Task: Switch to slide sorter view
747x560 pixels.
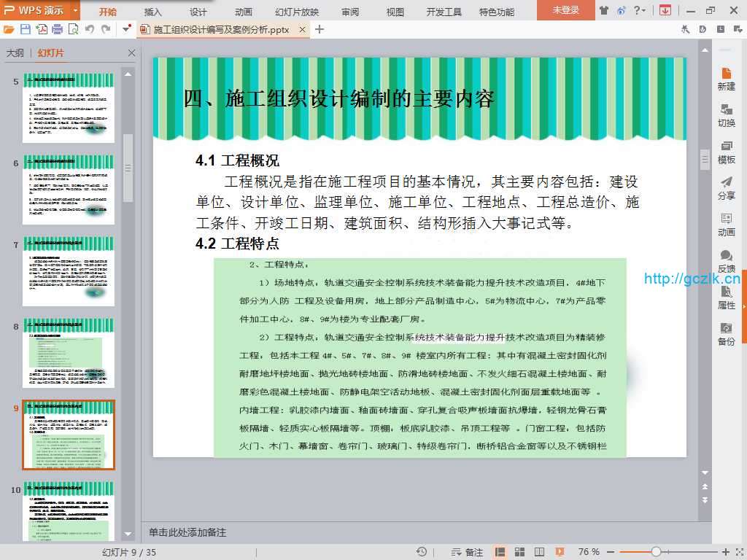Action: point(521,552)
